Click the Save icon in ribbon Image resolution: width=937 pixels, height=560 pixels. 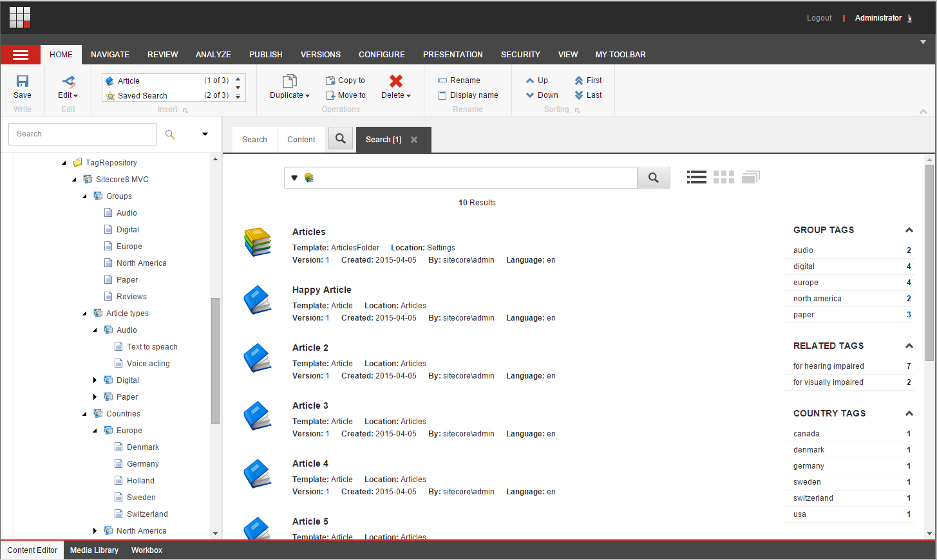tap(23, 81)
